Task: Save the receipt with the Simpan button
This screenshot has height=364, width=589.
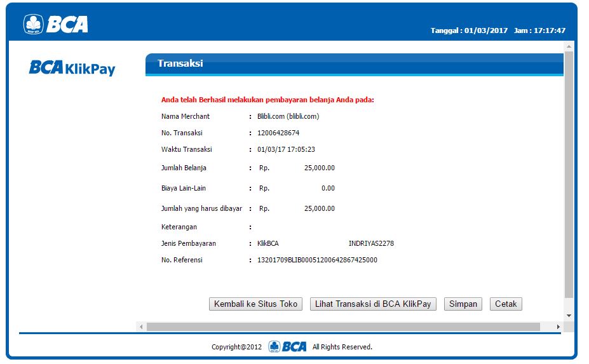Action: (x=463, y=304)
